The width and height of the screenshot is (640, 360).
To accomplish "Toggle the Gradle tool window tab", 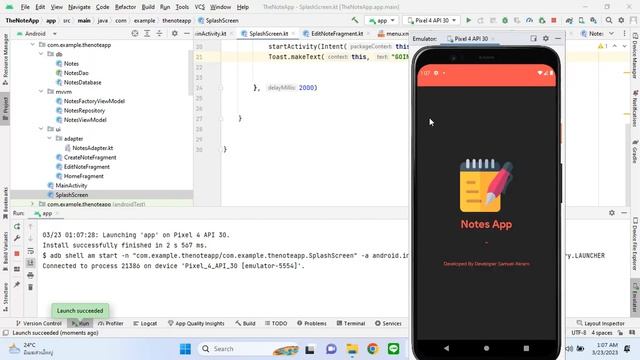I will 635,151.
